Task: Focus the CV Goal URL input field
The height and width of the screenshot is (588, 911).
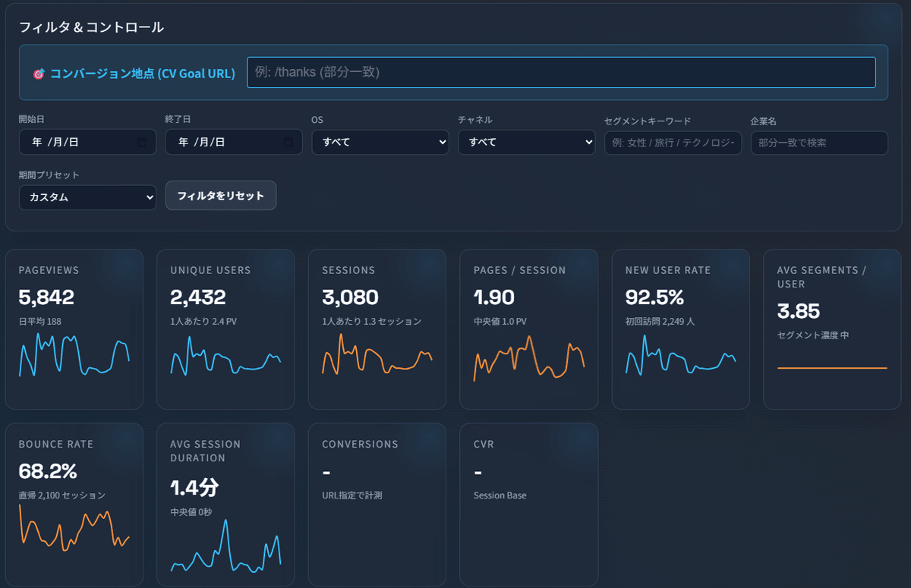Action: pyautogui.click(x=560, y=72)
